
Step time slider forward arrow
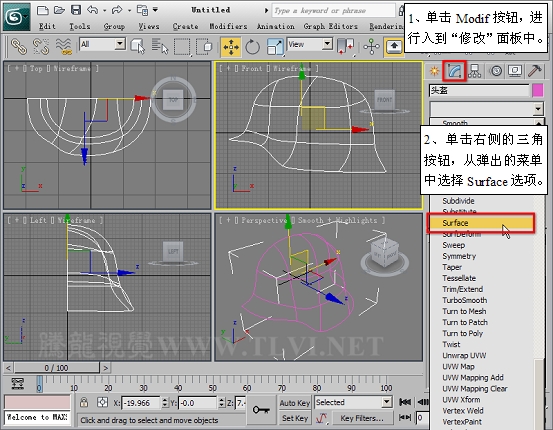[105, 368]
